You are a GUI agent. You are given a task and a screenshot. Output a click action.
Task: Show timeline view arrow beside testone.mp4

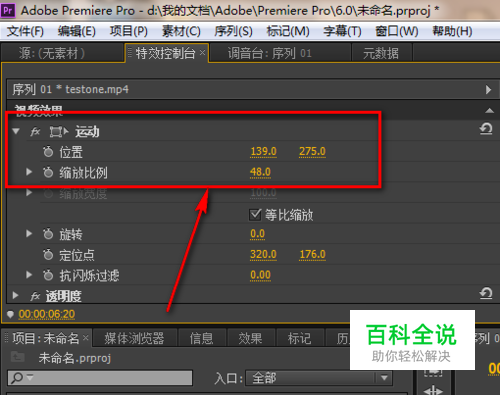[488, 89]
